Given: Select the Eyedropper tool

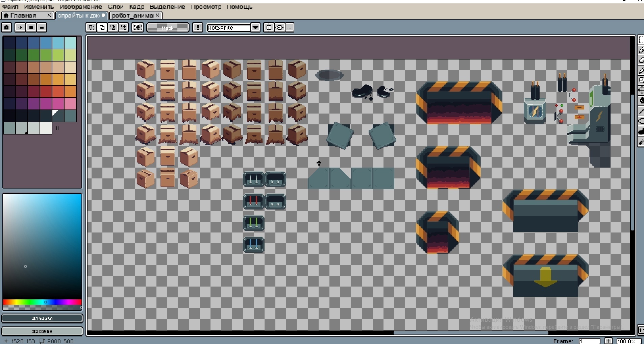Looking at the screenshot, I should click(641, 71).
